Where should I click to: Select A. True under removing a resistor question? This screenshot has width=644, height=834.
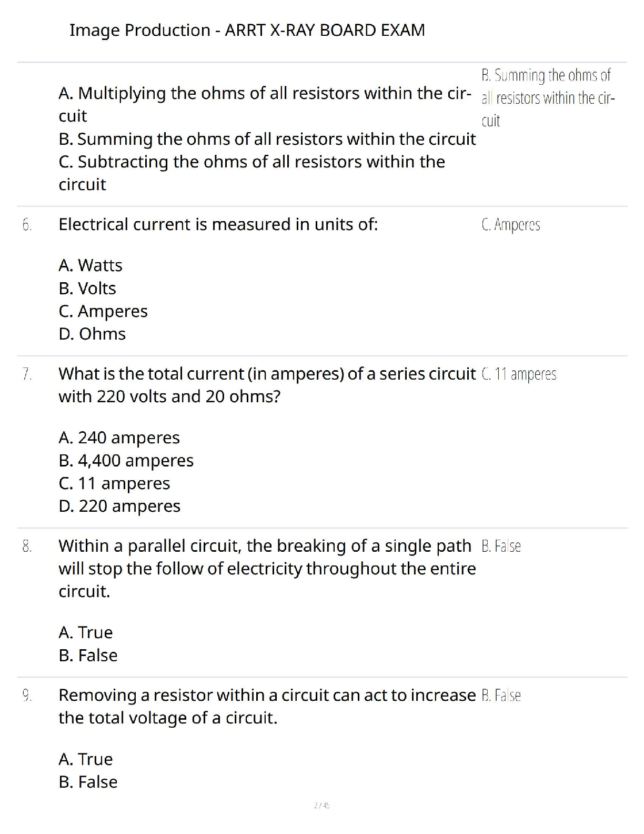86,759
